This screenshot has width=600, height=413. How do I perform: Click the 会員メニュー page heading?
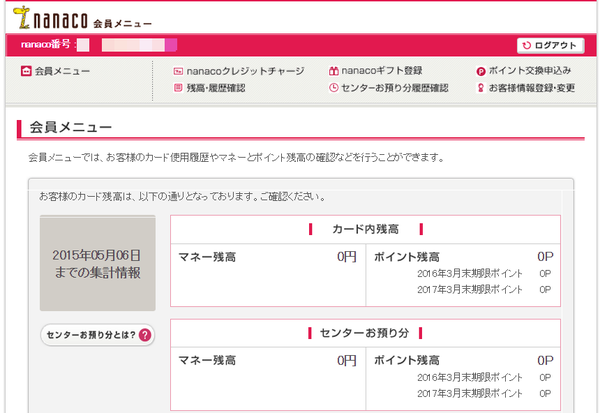[70, 127]
